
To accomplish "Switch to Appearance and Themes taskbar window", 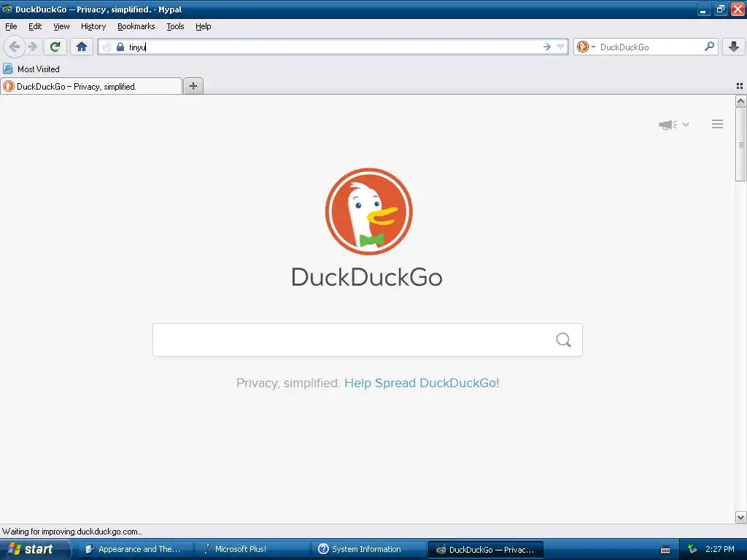I will point(135,549).
